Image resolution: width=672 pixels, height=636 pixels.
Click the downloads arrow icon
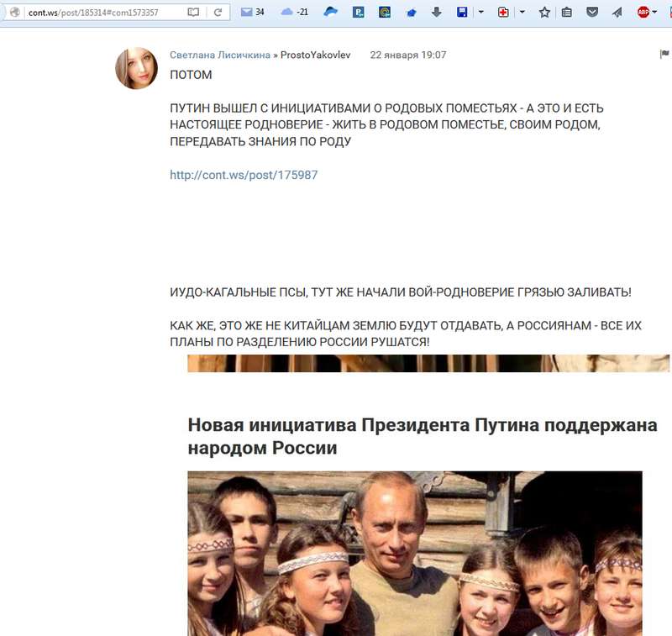[x=436, y=12]
